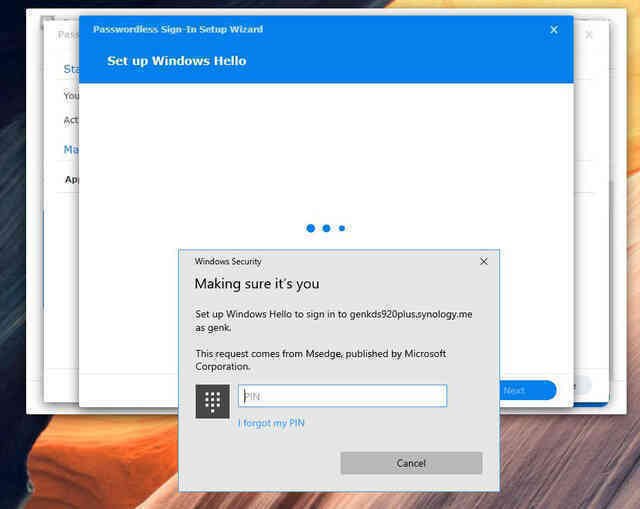This screenshot has height=509, width=640.
Task: Close the Windows Security dialog with X
Action: point(484,261)
